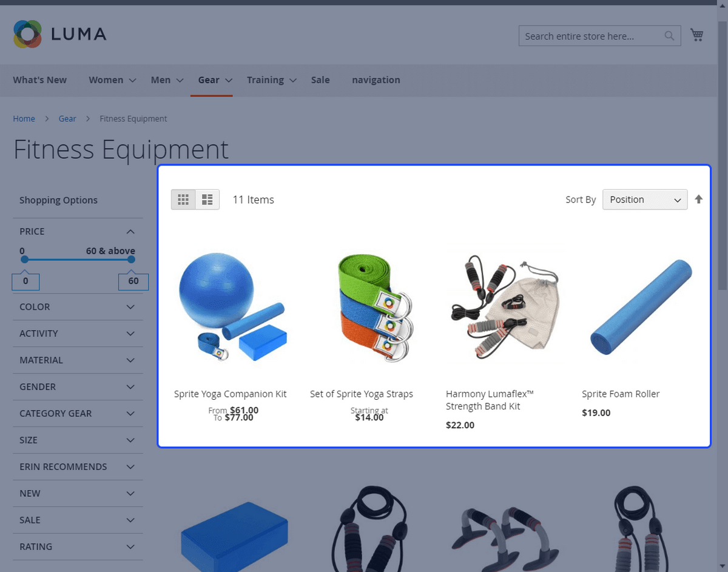Viewport: 728px width, 572px height.
Task: Click the search magnifier icon
Action: [x=669, y=36]
